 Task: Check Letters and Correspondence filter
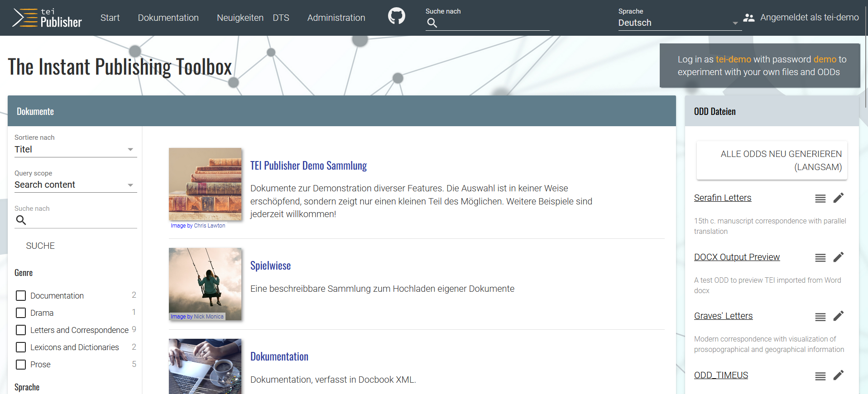[x=21, y=330]
